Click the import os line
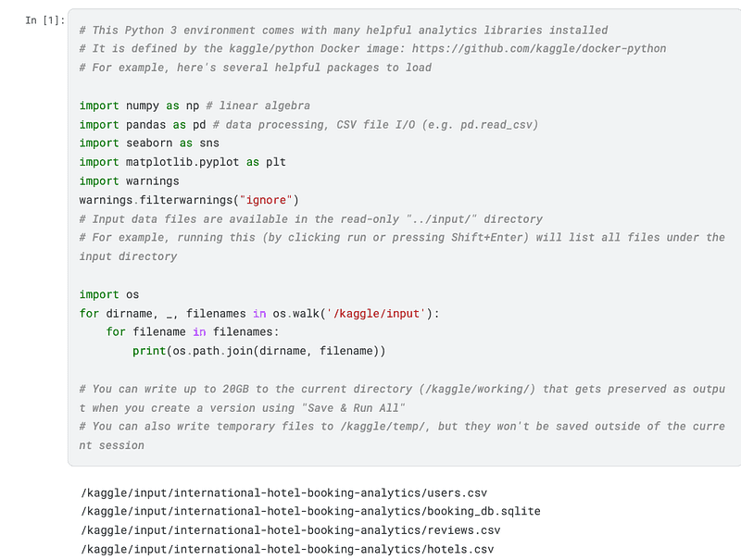The height and width of the screenshot is (560, 741). point(109,294)
